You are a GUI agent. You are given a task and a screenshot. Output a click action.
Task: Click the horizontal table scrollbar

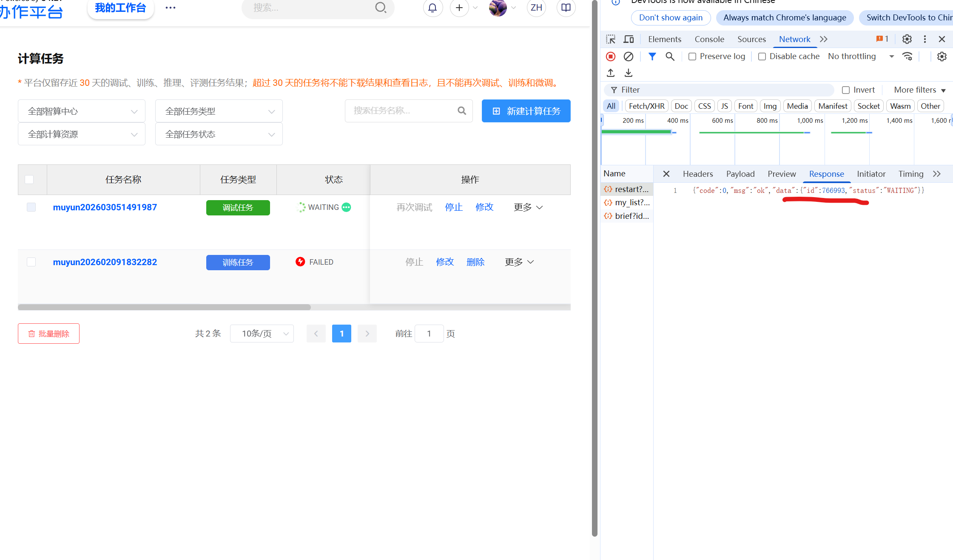pyautogui.click(x=164, y=307)
